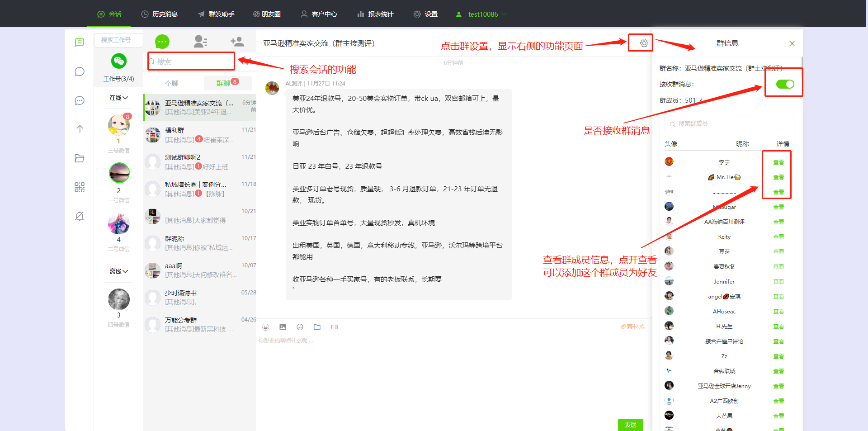The width and height of the screenshot is (868, 431).
Task: Click the folder sidebar icon
Action: 80,158
